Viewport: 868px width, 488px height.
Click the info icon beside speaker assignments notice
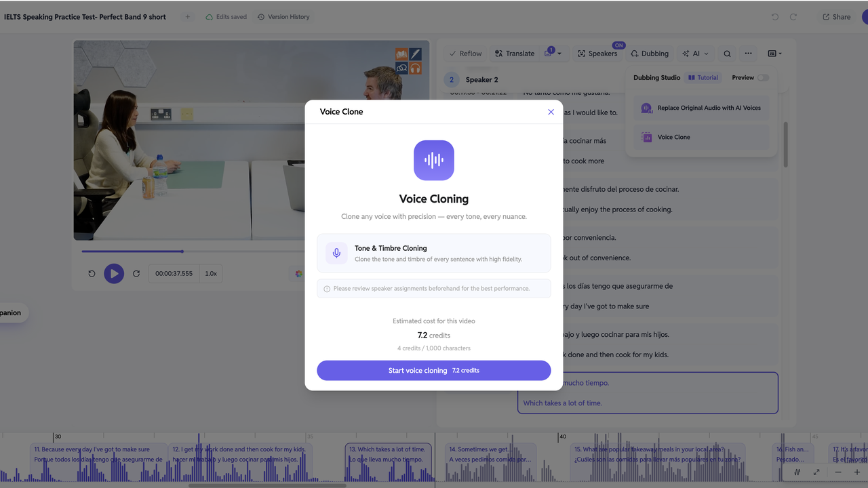pos(327,289)
